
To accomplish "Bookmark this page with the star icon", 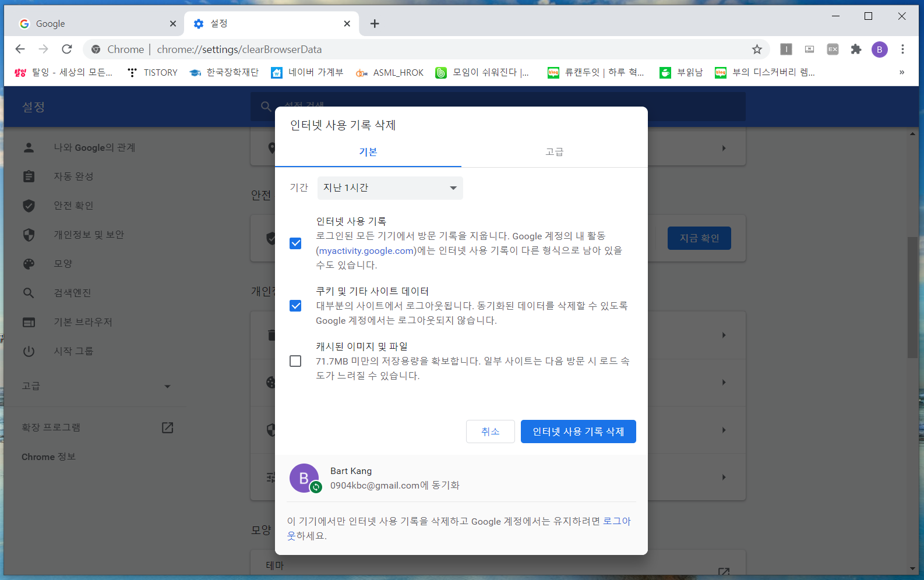I will pyautogui.click(x=757, y=49).
